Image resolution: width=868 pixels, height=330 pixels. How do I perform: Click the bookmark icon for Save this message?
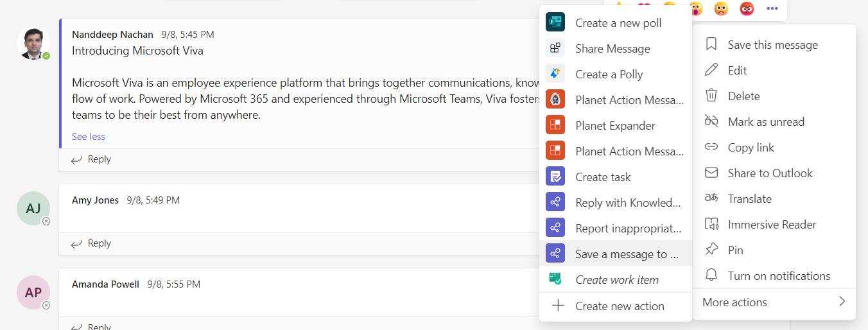tap(711, 45)
